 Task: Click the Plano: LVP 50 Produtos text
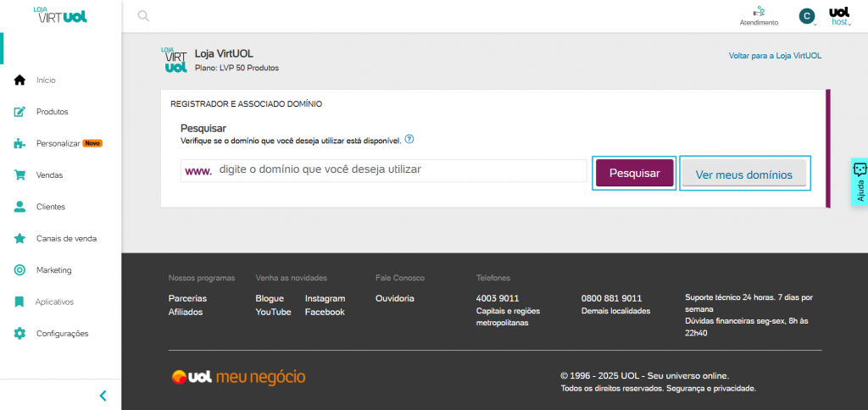(x=237, y=68)
